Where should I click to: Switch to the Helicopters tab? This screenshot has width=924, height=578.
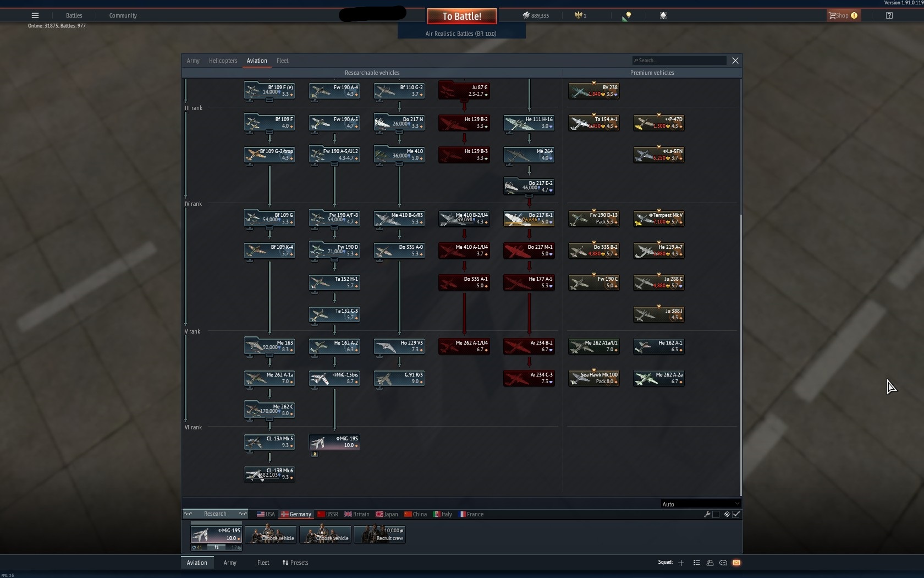[x=223, y=61]
